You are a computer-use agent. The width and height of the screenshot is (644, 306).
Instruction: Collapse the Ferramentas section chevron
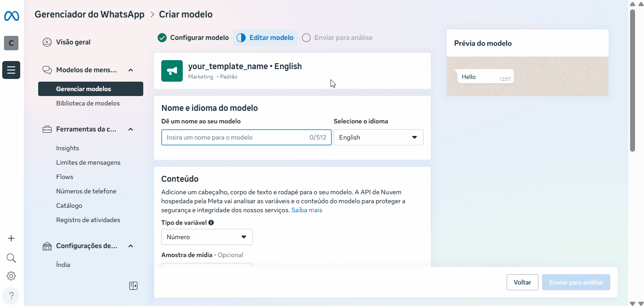click(131, 129)
